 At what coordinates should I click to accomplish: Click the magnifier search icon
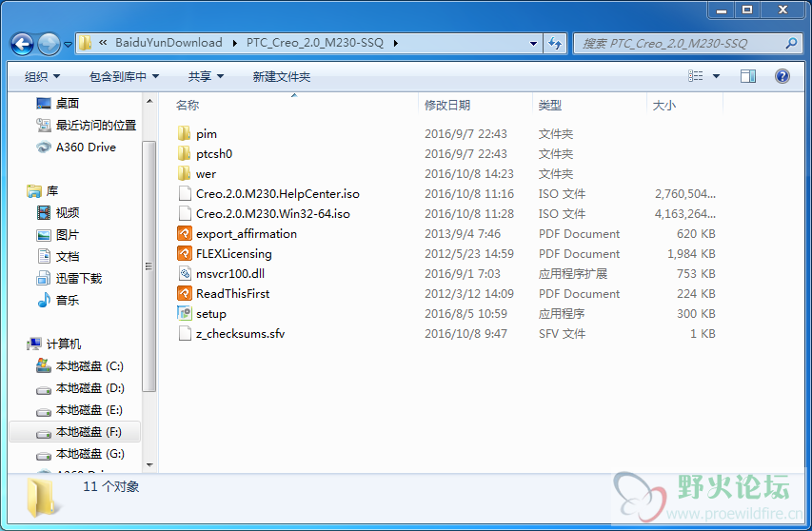click(x=791, y=44)
